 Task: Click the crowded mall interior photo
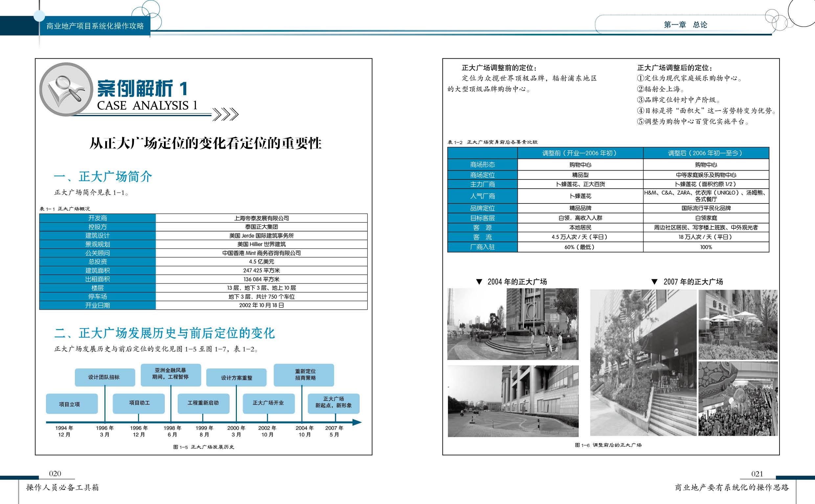pyautogui.click(x=738, y=399)
